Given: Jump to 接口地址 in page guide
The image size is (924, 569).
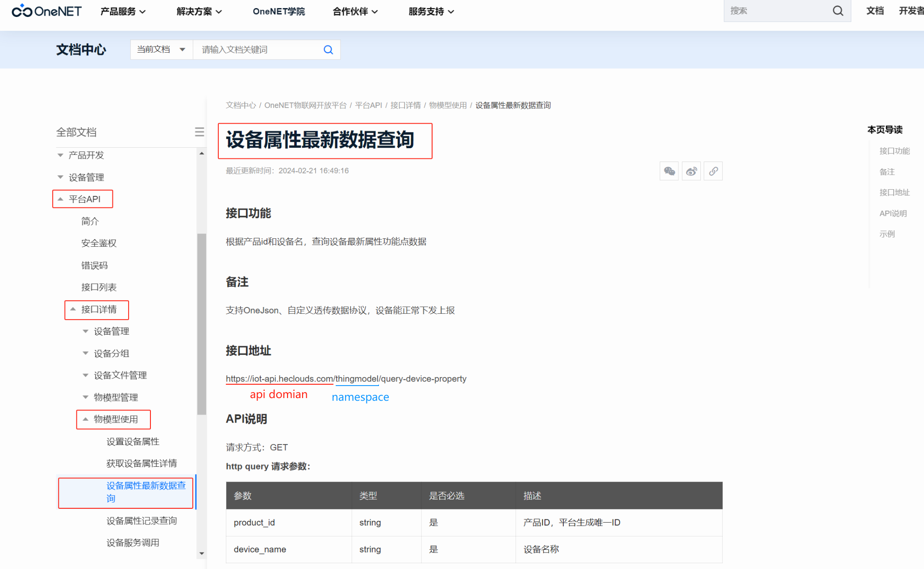Looking at the screenshot, I should click(894, 192).
